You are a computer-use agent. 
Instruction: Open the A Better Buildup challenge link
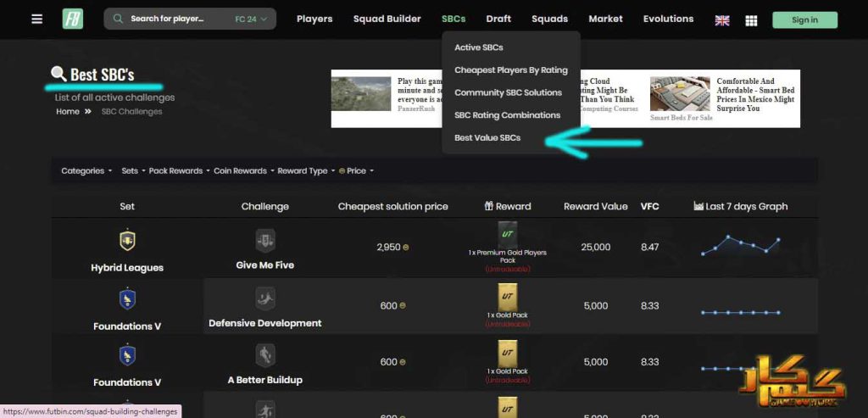(x=265, y=381)
